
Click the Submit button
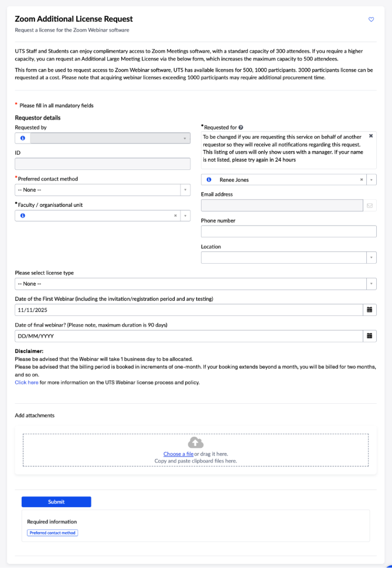click(56, 502)
